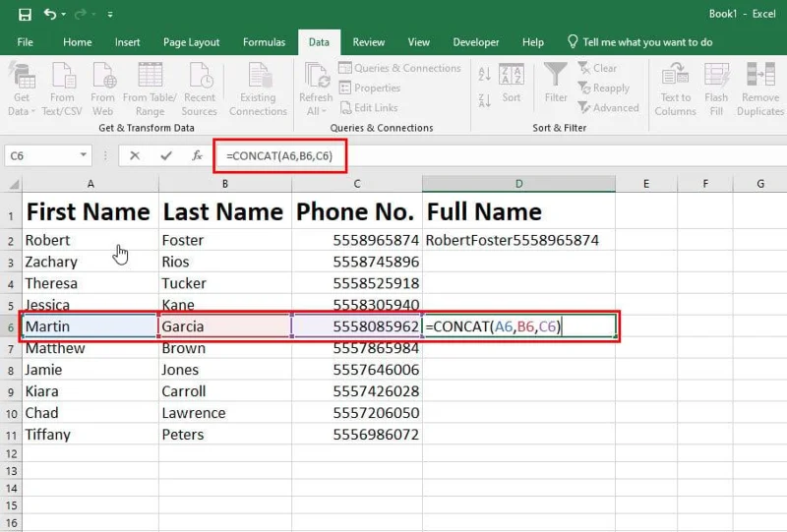Image resolution: width=787 pixels, height=532 pixels.
Task: Expand the Name Box dropdown arrow
Action: click(84, 155)
